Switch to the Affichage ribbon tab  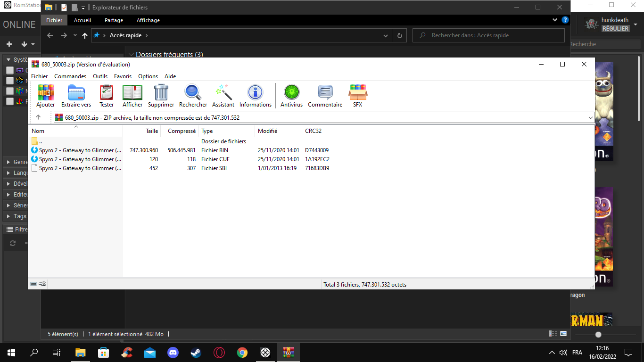point(148,20)
